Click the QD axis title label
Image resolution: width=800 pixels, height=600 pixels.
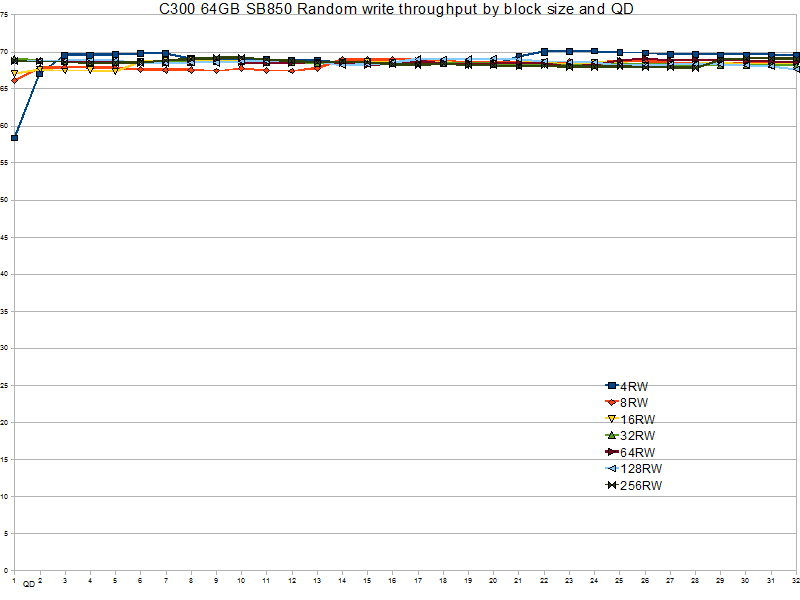29,584
